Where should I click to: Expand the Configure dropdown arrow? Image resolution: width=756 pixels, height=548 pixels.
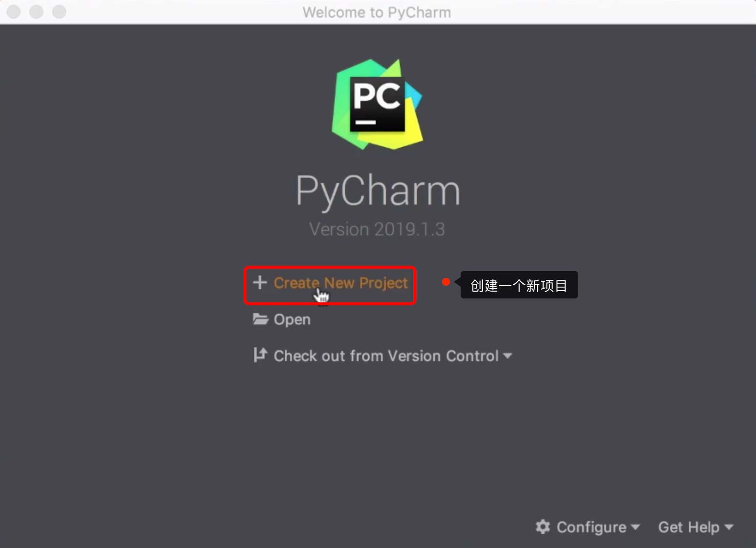click(x=635, y=527)
